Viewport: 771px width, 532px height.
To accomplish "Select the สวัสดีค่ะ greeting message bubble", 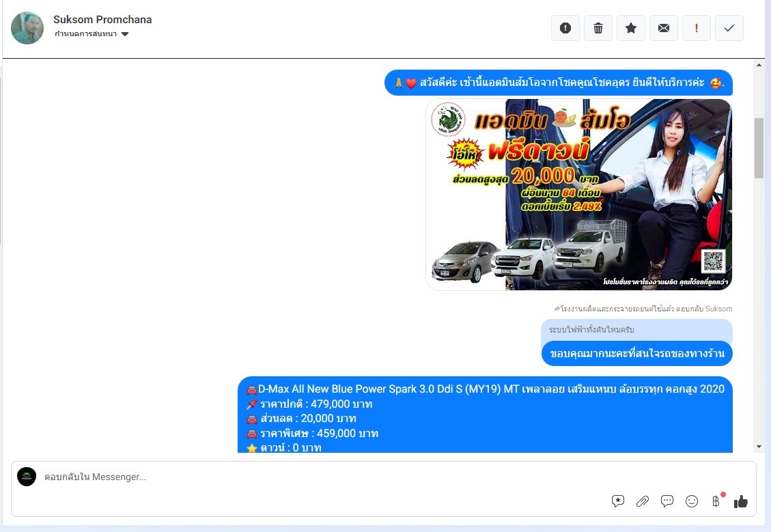I will pyautogui.click(x=559, y=83).
